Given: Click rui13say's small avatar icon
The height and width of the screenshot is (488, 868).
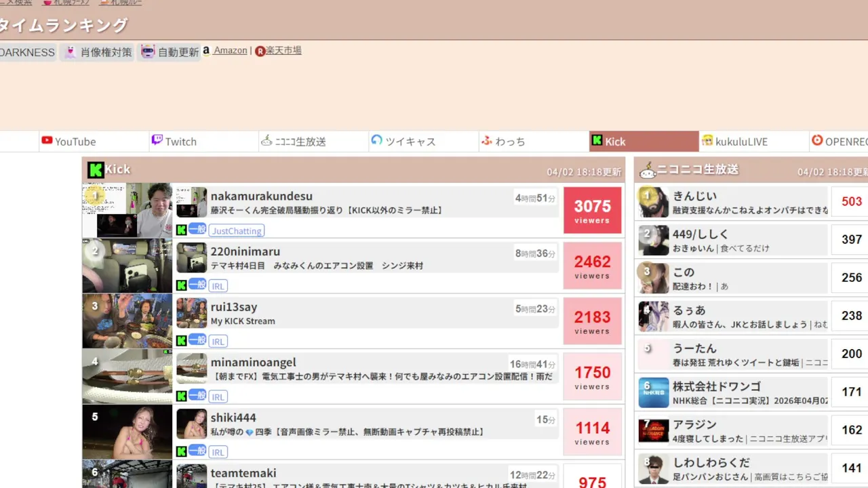Looking at the screenshot, I should [x=191, y=313].
